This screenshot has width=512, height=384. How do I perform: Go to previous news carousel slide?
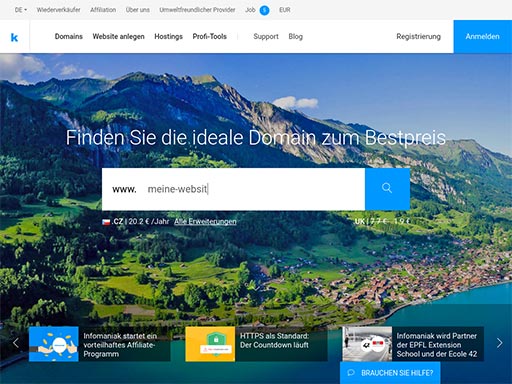click(x=15, y=343)
